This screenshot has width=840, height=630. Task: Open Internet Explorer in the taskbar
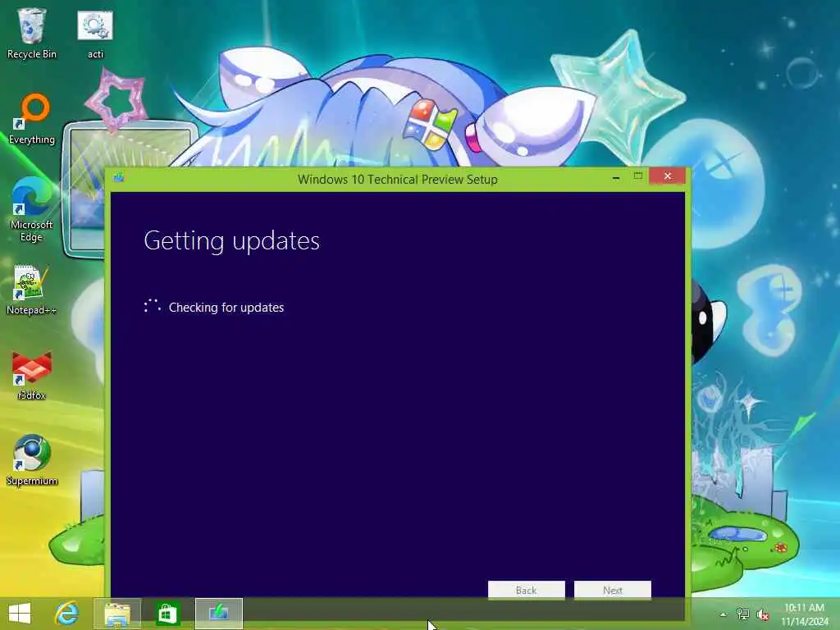(x=66, y=614)
